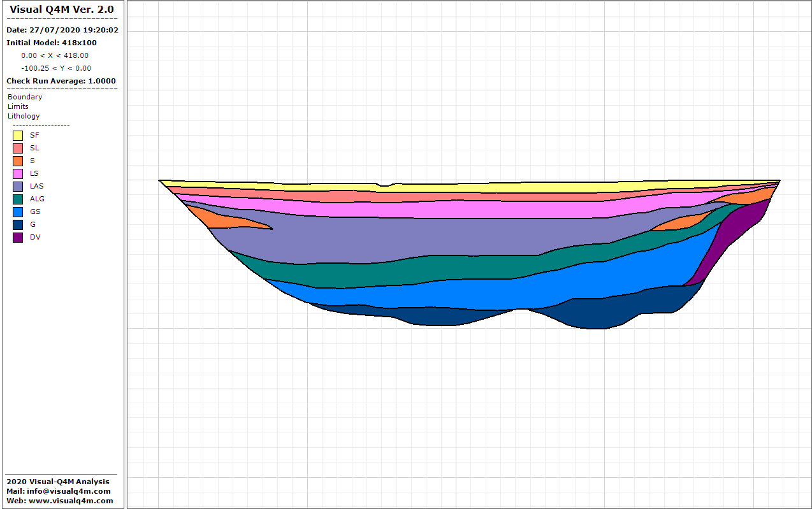Click the -100.25 < Y < 0.00 range
Viewport: 812px width, 509px height.
pyautogui.click(x=56, y=68)
